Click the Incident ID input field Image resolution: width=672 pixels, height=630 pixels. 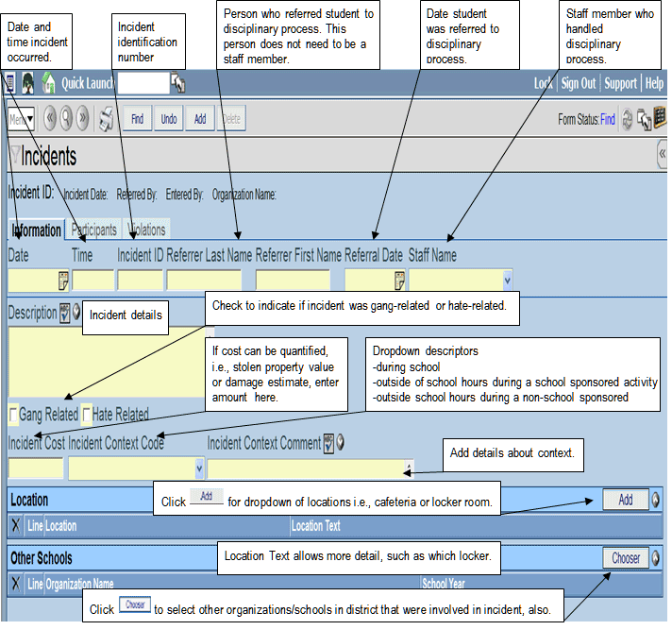pos(140,281)
